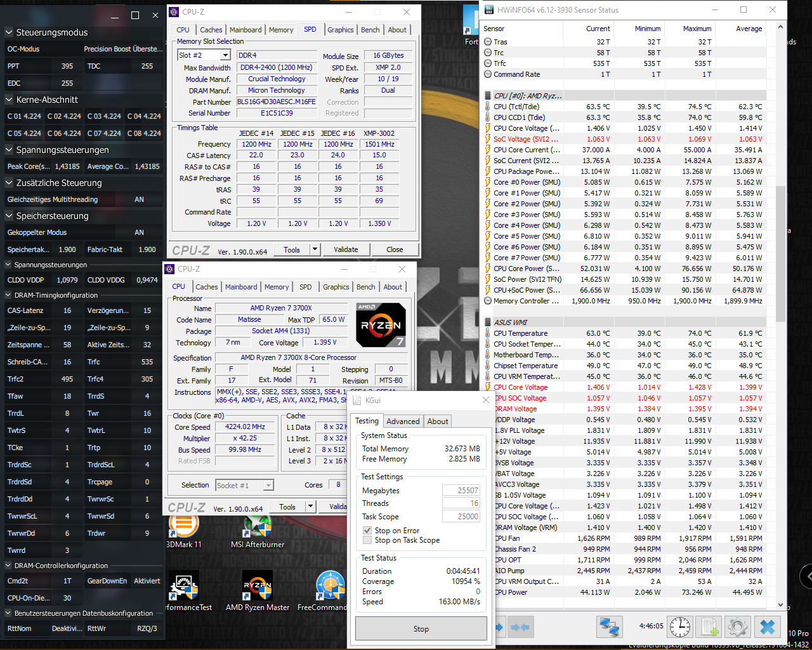Click the Current column header in HWiNFO
Screen dimensions: 812x650
pos(598,29)
